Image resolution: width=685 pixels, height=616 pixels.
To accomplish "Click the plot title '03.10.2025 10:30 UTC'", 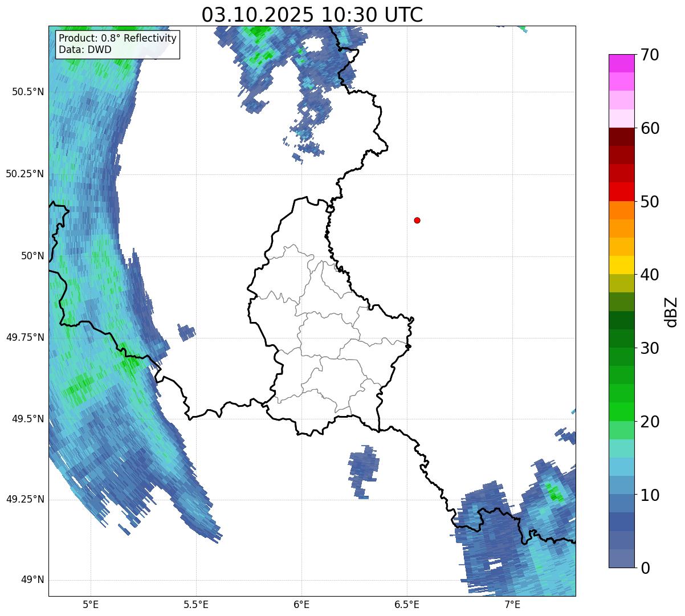I will pos(312,14).
